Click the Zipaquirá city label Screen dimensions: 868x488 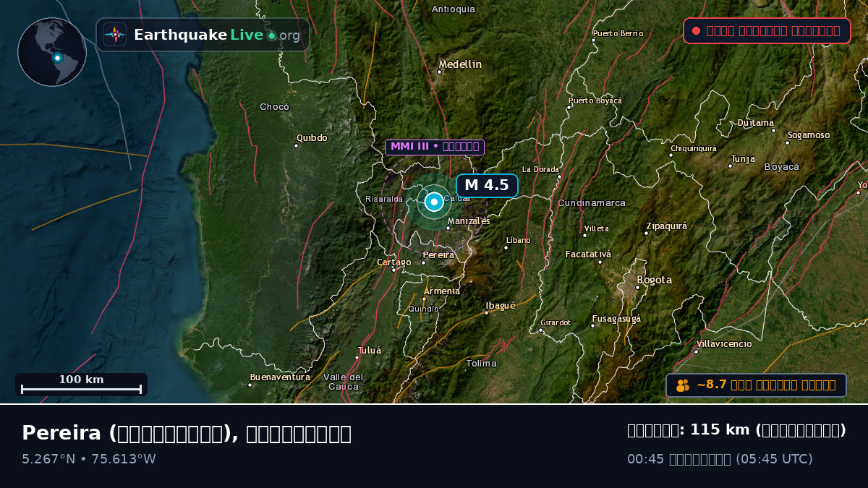point(666,226)
